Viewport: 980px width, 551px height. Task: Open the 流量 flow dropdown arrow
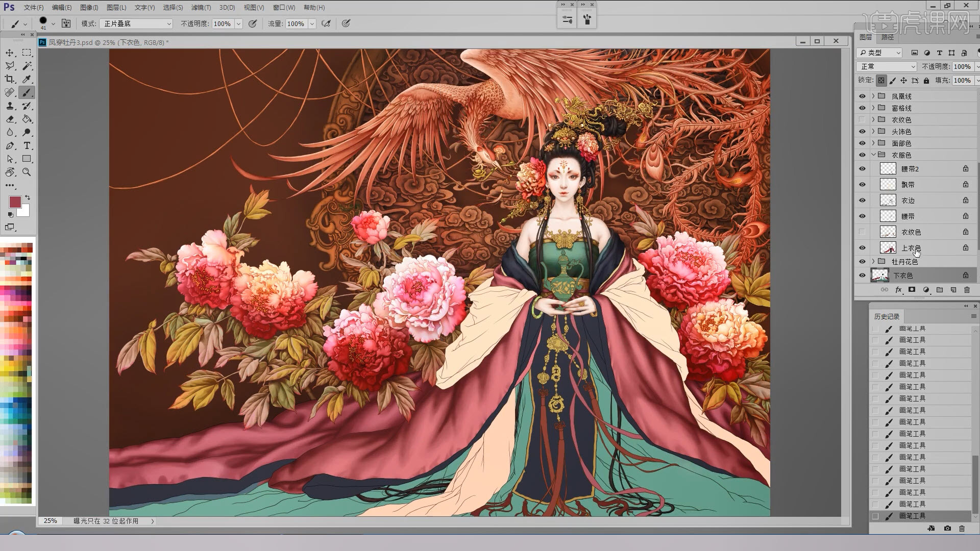312,24
